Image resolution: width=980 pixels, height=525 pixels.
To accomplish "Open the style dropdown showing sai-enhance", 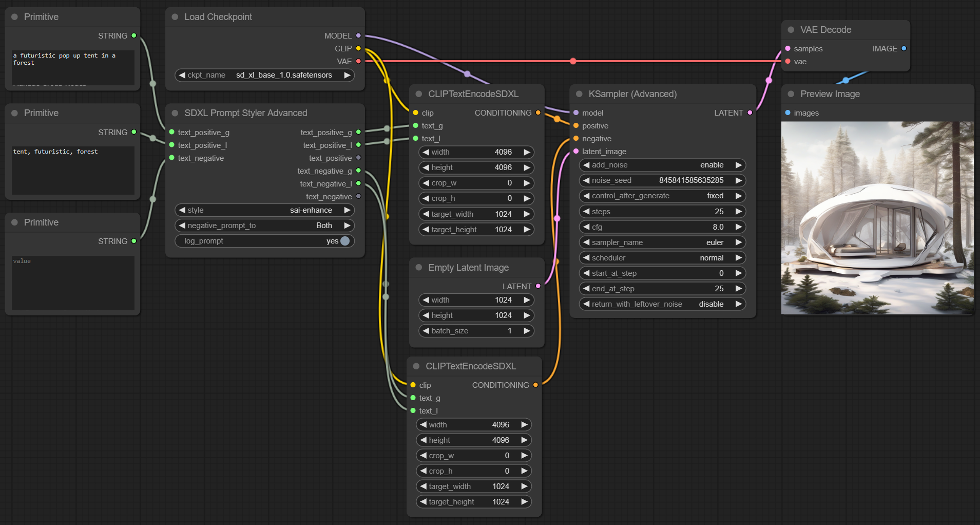I will click(x=264, y=210).
